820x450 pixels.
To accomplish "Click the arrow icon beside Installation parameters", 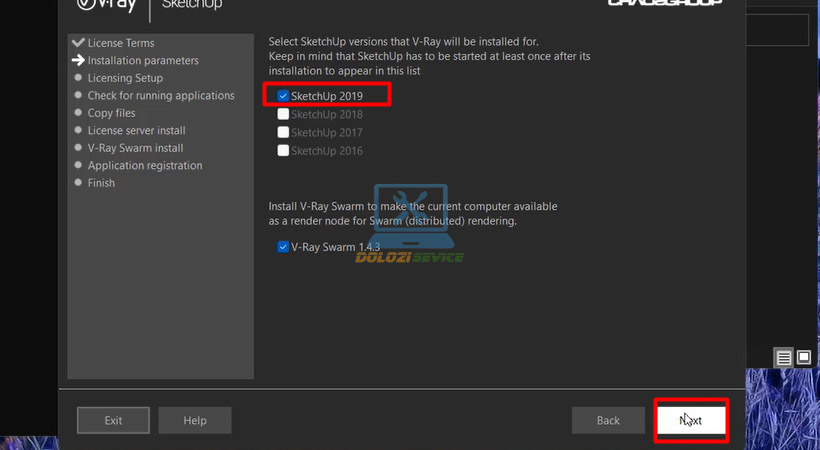I will tap(78, 61).
